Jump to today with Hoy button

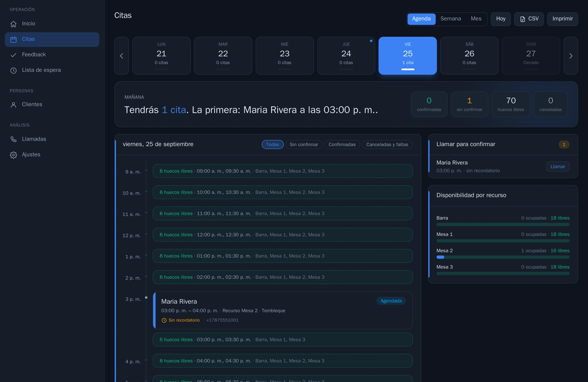[501, 19]
